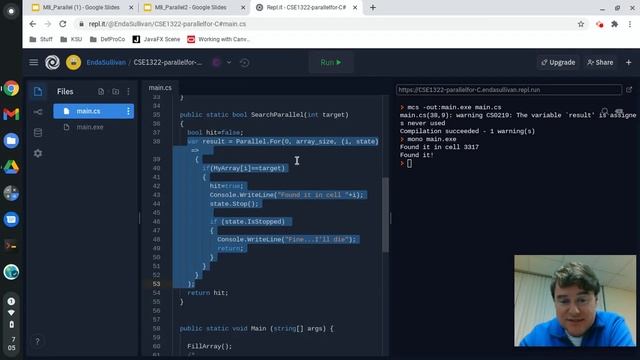Close the MII_Parallel2 tab
Screen dimensions: 640x360
click(x=243, y=7)
